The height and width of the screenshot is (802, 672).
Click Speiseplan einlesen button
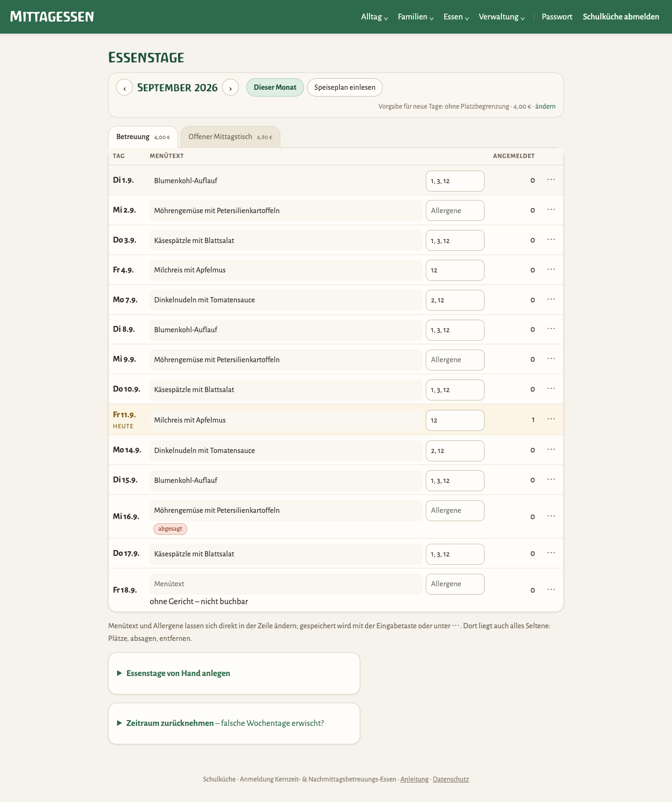345,87
